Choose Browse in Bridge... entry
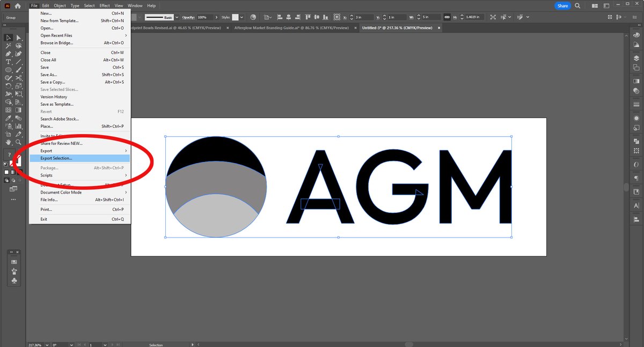Screen dimensions: 644x347 tap(80, 43)
